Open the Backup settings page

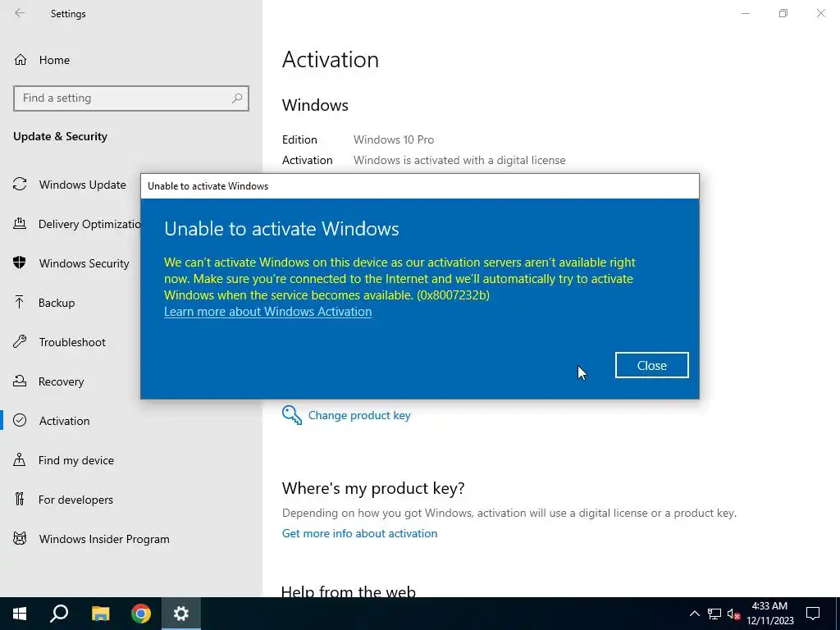[57, 303]
